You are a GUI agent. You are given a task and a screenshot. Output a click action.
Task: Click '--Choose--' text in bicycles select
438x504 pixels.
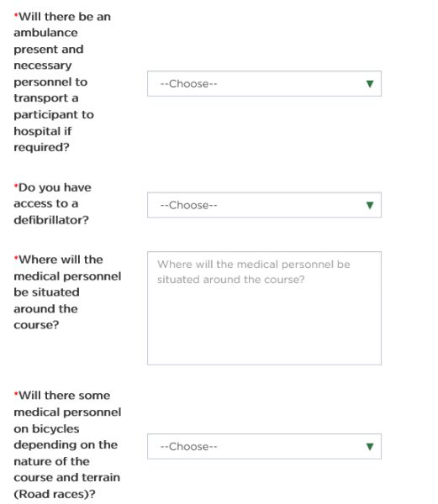coord(189,447)
